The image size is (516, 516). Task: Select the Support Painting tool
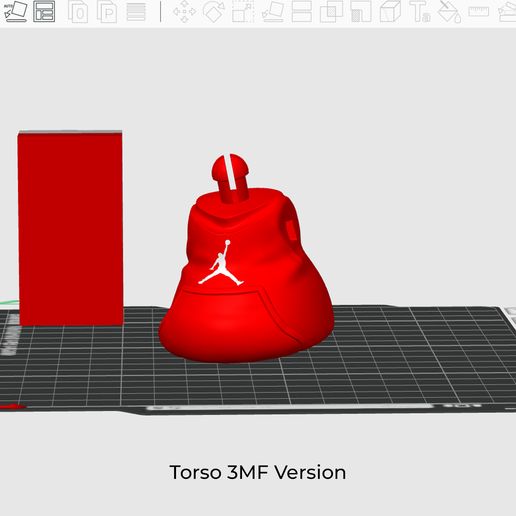click(x=361, y=11)
